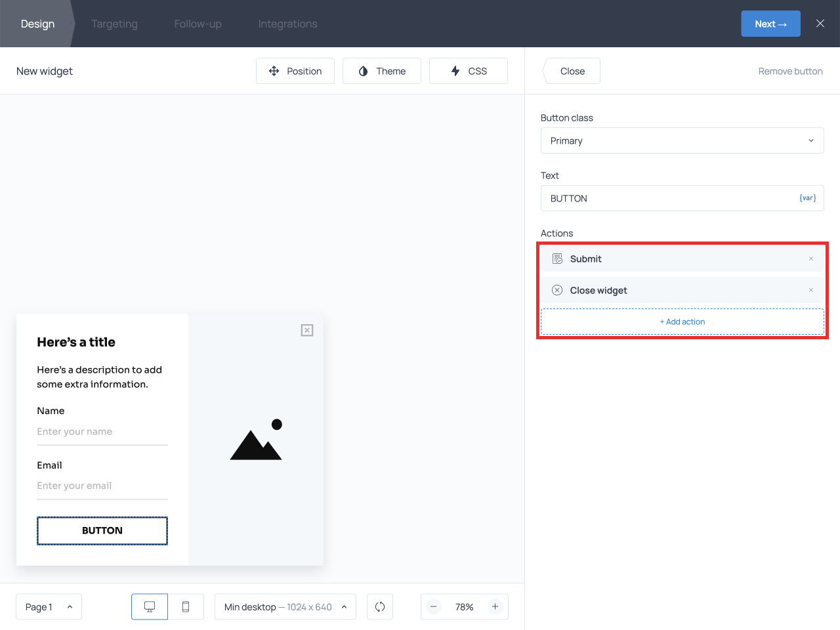Remove the Submit action
The width and height of the screenshot is (840, 630).
point(811,259)
